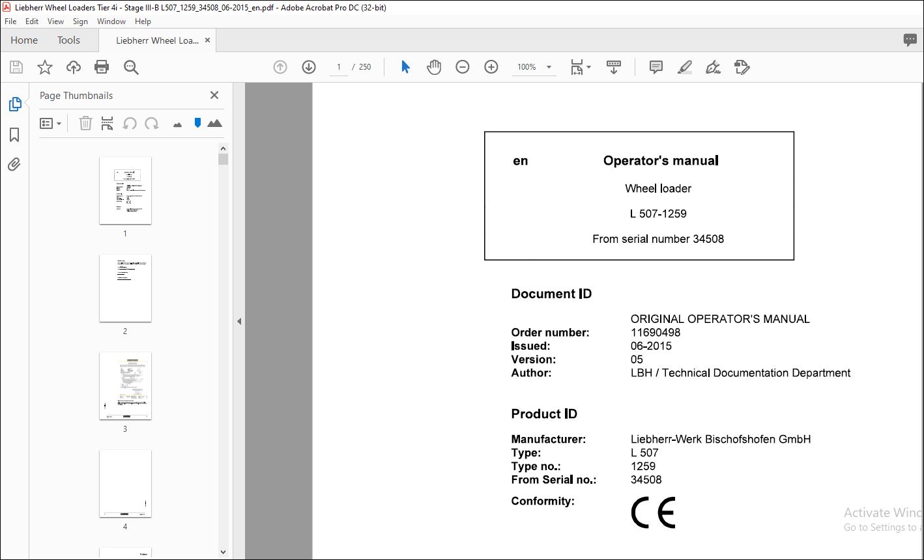This screenshot has width=924, height=560.
Task: Click the Save file icon
Action: tap(16, 67)
